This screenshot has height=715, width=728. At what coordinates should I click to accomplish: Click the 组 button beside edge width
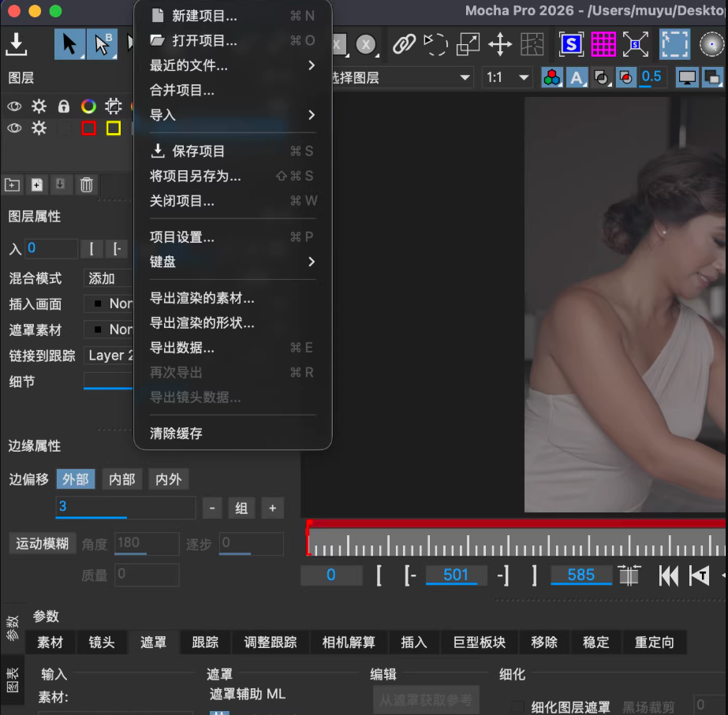241,508
